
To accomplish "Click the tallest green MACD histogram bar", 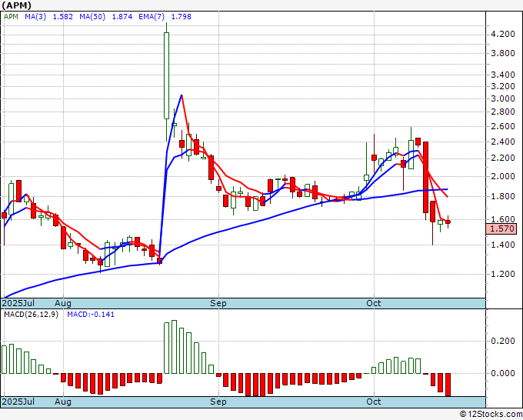I will click(x=174, y=347).
